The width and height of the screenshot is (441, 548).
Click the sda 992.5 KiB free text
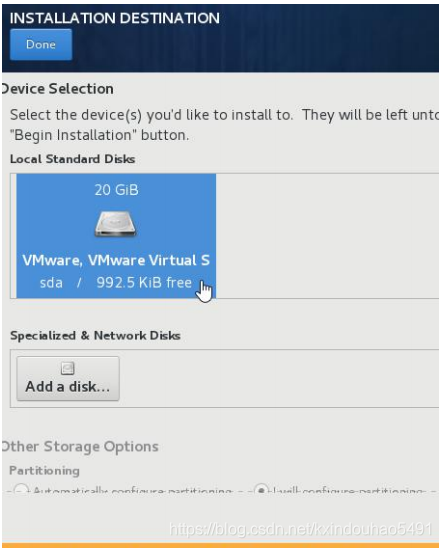116,282
